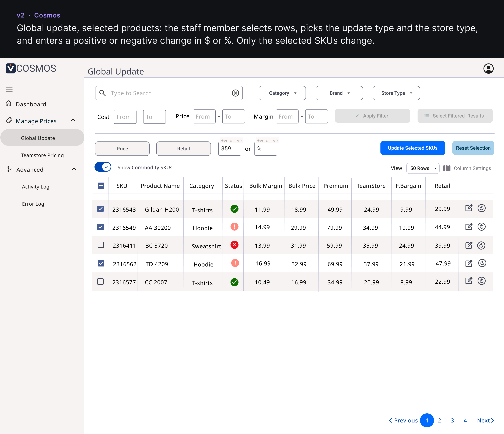
Task: Click the Manage Prices tag icon
Action: point(9,120)
